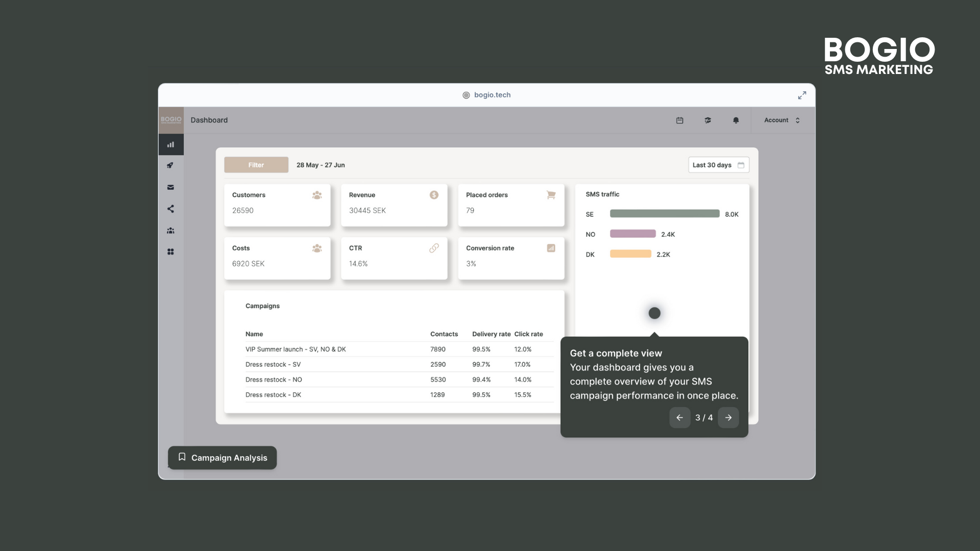Viewport: 980px width, 551px height.
Task: Open the envelope messages sidebar icon
Action: [170, 187]
